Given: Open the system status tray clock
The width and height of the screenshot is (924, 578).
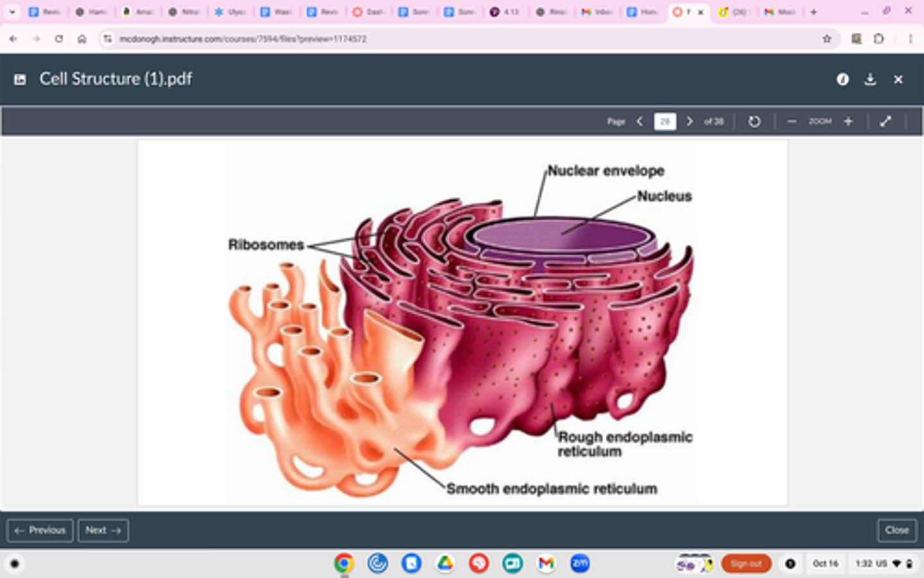Looking at the screenshot, I should (x=883, y=563).
